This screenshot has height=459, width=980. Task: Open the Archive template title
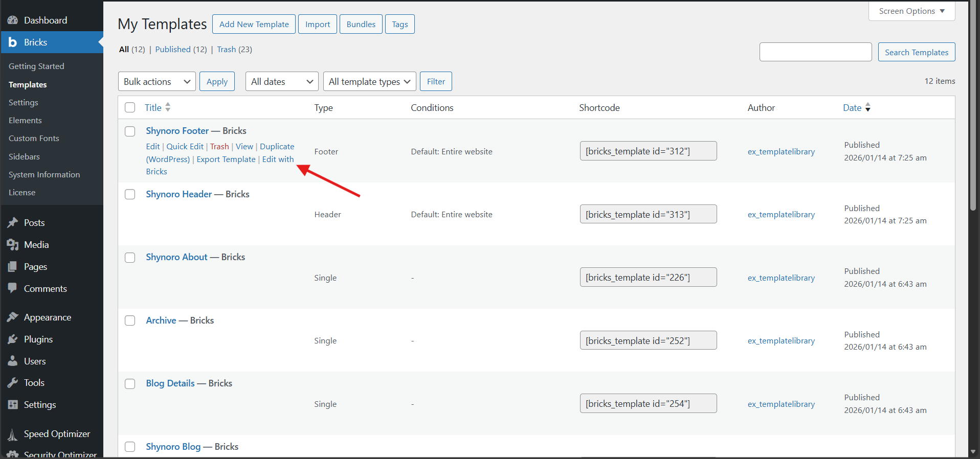(161, 320)
